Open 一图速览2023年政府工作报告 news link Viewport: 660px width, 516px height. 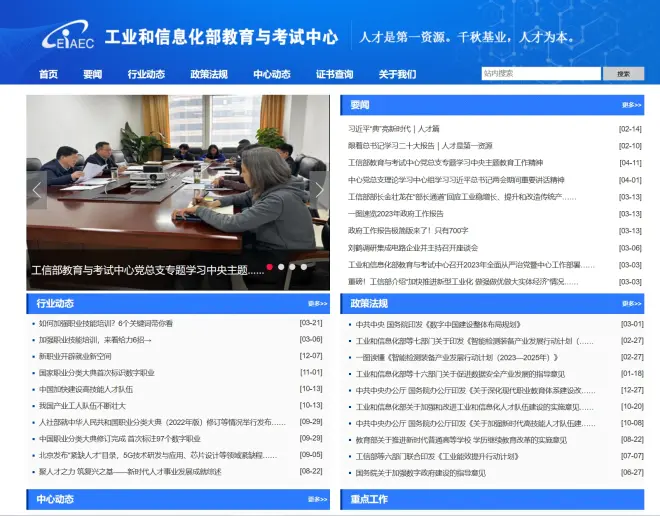click(x=397, y=213)
